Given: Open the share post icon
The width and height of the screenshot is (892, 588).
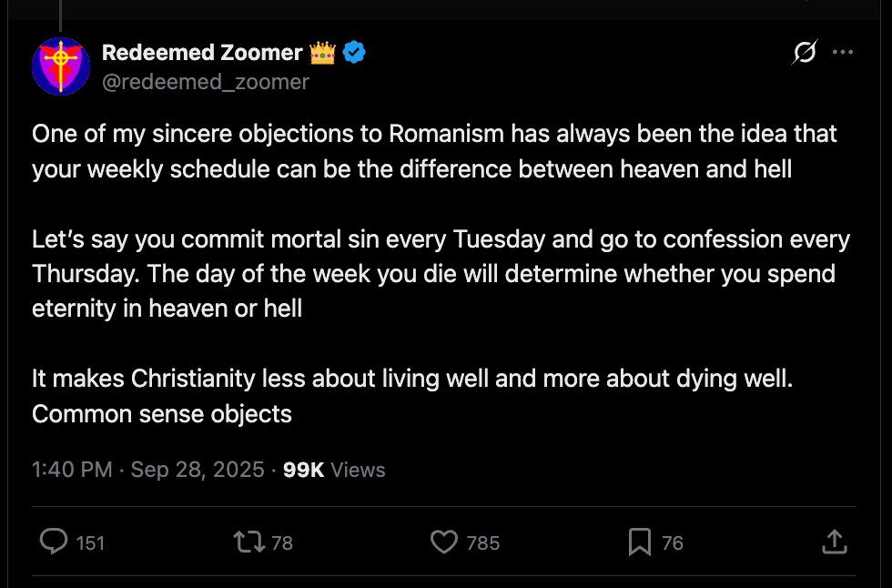Looking at the screenshot, I should tap(834, 542).
